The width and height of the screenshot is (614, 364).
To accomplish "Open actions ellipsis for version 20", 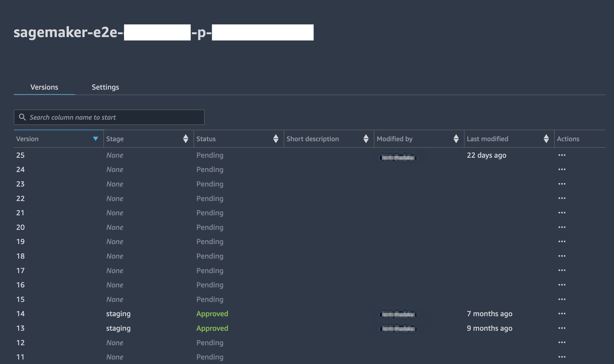I will tap(562, 227).
